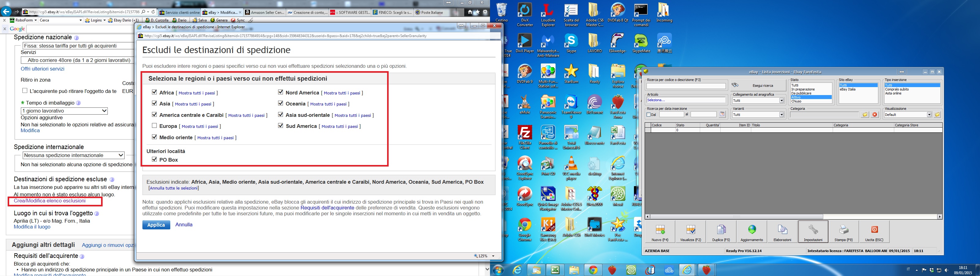Open the RoboForm Logins dropdown
This screenshot has height=276, width=980.
(95, 20)
